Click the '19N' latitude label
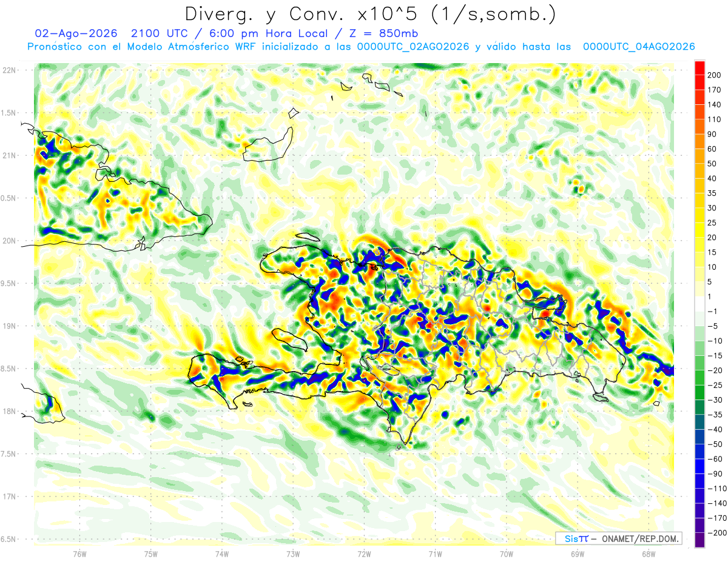 pos(9,326)
